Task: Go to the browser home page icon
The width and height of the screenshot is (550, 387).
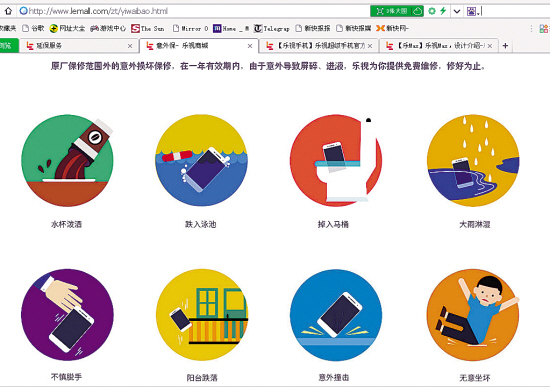Action: click(8, 11)
